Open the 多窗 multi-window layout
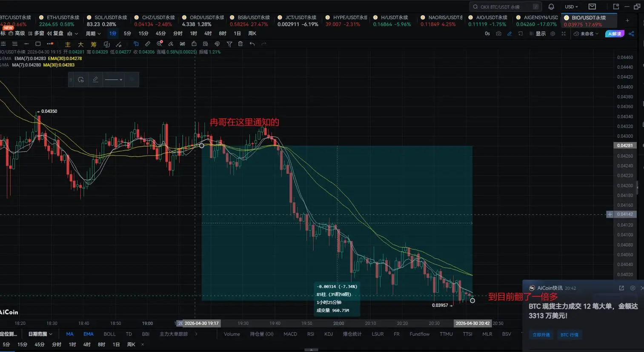The height and width of the screenshot is (352, 644). pos(36,34)
